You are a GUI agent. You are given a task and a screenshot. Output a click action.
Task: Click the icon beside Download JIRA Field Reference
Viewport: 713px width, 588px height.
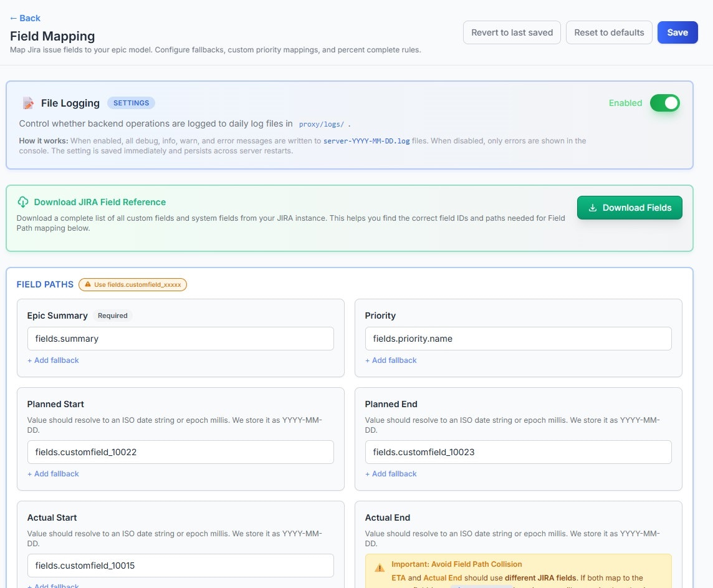pyautogui.click(x=23, y=202)
